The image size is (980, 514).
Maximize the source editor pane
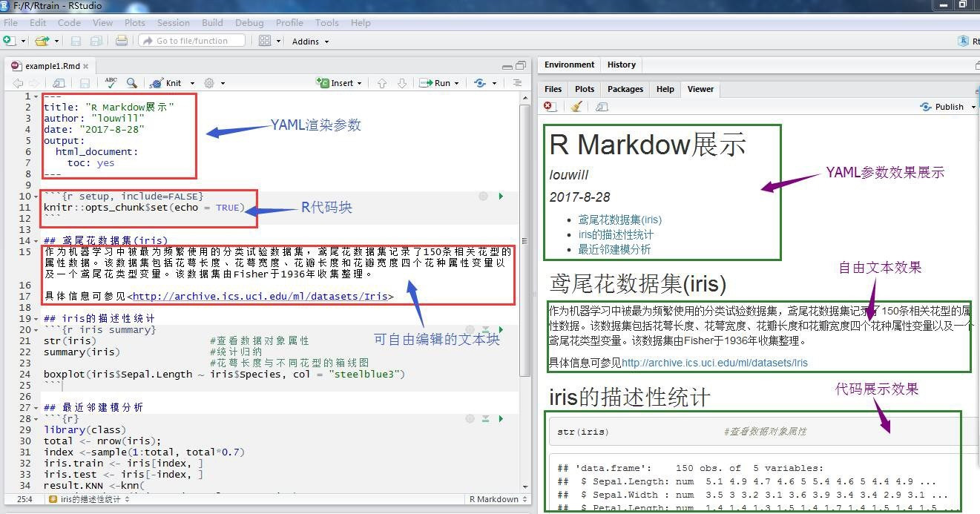point(521,65)
